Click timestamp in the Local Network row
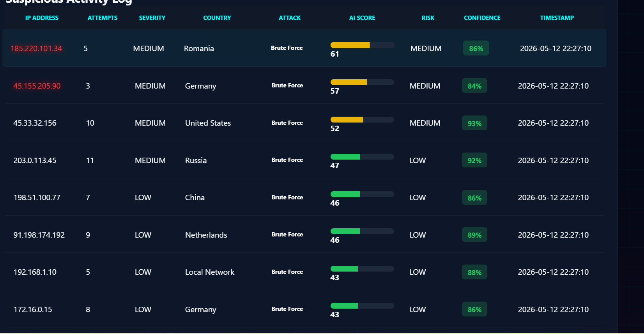Image resolution: width=644 pixels, height=334 pixels. [553, 272]
